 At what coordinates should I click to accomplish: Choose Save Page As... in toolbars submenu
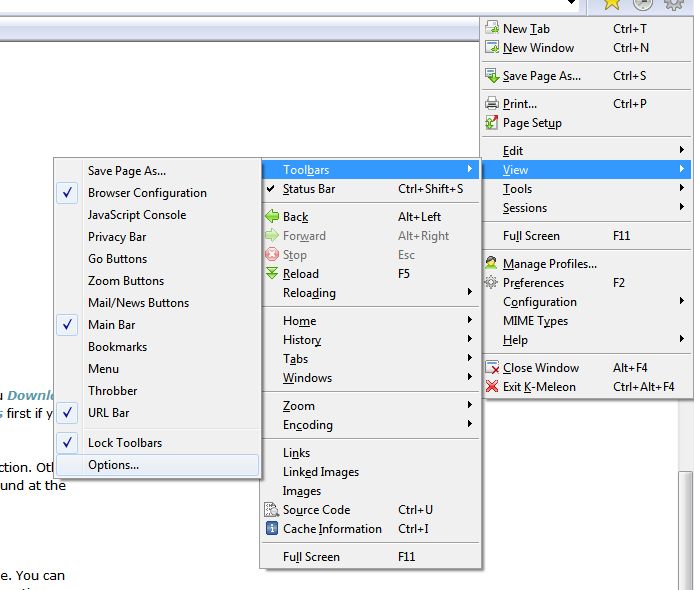[158, 171]
